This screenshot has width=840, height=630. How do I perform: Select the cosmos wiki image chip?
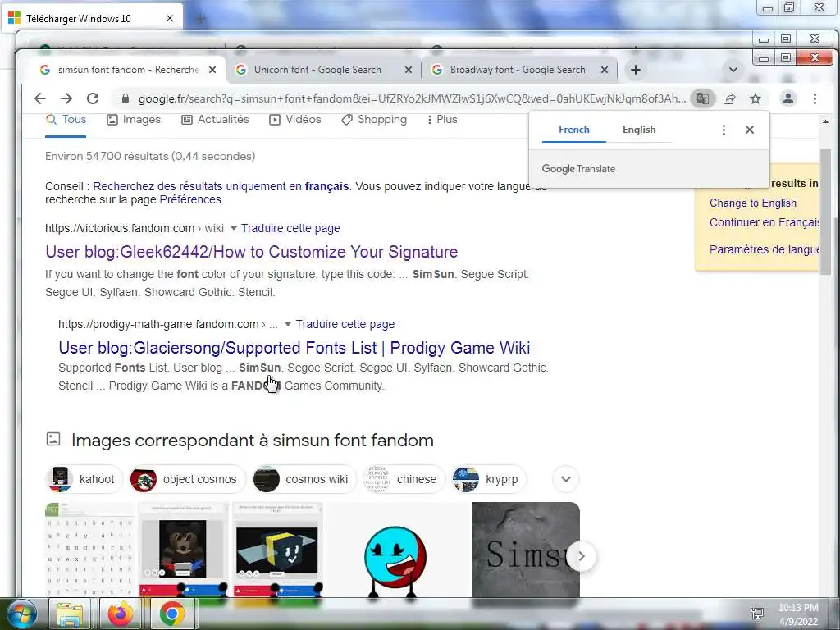[304, 479]
